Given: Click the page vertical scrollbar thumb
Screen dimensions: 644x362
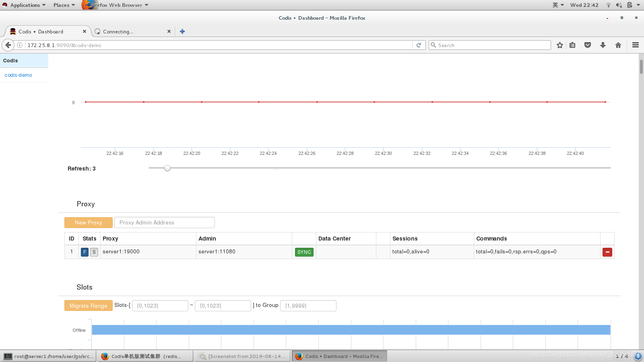Looking at the screenshot, I should [x=641, y=67].
